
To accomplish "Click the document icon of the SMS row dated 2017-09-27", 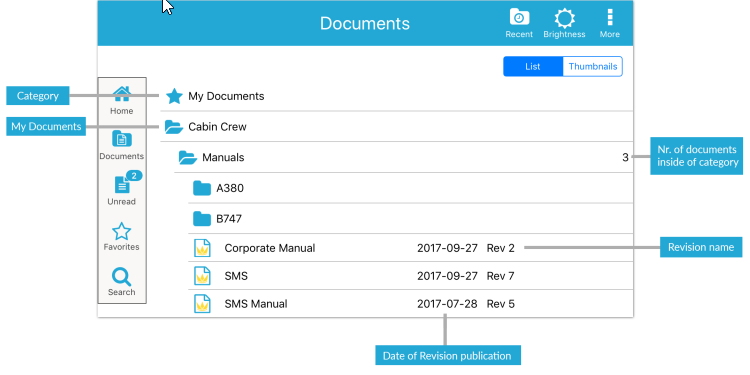I will coord(202,276).
